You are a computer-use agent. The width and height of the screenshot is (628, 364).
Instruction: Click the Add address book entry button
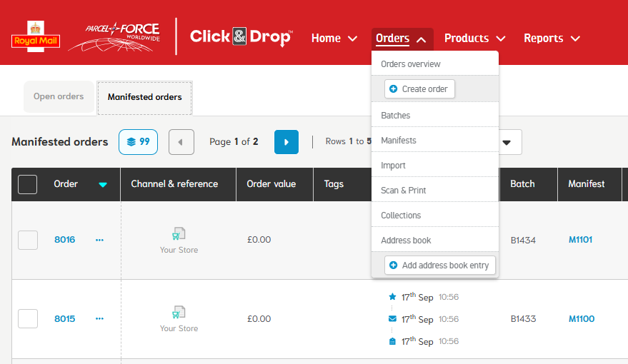(x=440, y=266)
